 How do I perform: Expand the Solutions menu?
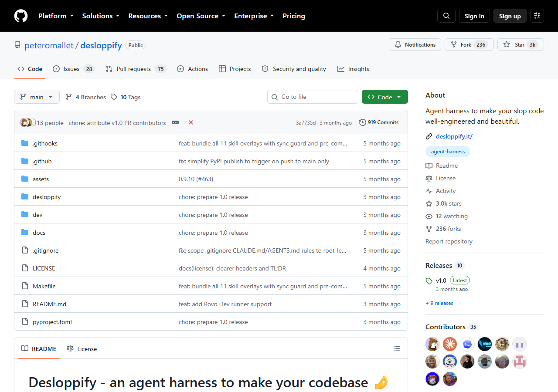(101, 16)
